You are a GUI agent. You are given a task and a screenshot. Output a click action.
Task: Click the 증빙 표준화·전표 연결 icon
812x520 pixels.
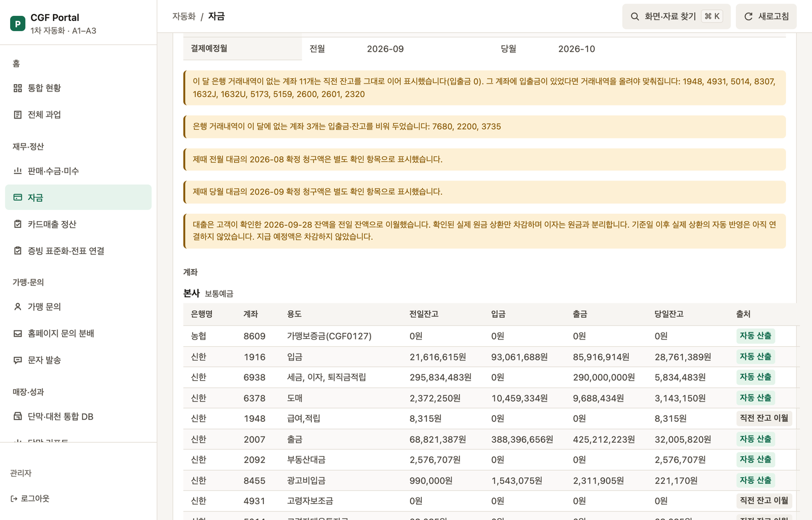17,250
